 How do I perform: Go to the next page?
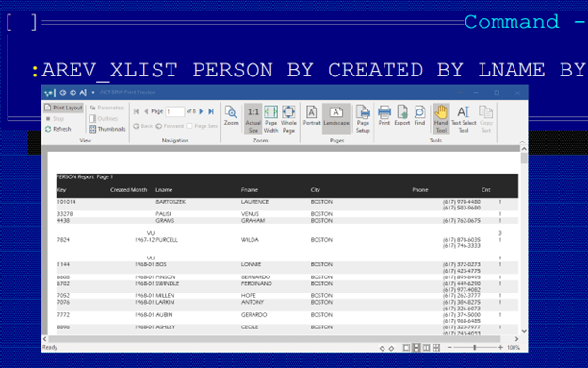202,111
